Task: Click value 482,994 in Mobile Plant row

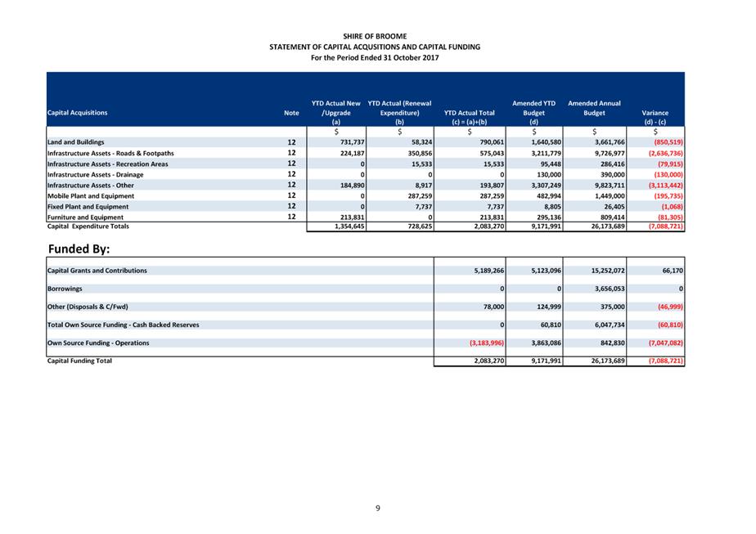Action: pyautogui.click(x=549, y=195)
